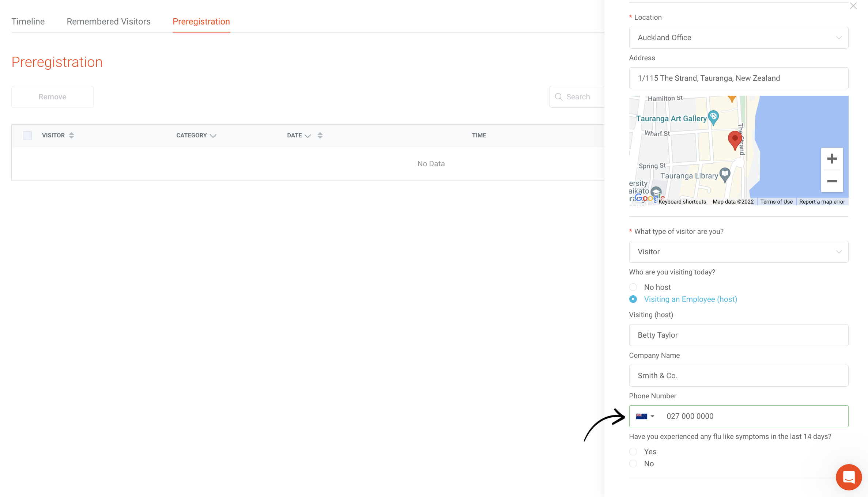Click the red location pin on map
This screenshot has height=497, width=868.
click(735, 140)
